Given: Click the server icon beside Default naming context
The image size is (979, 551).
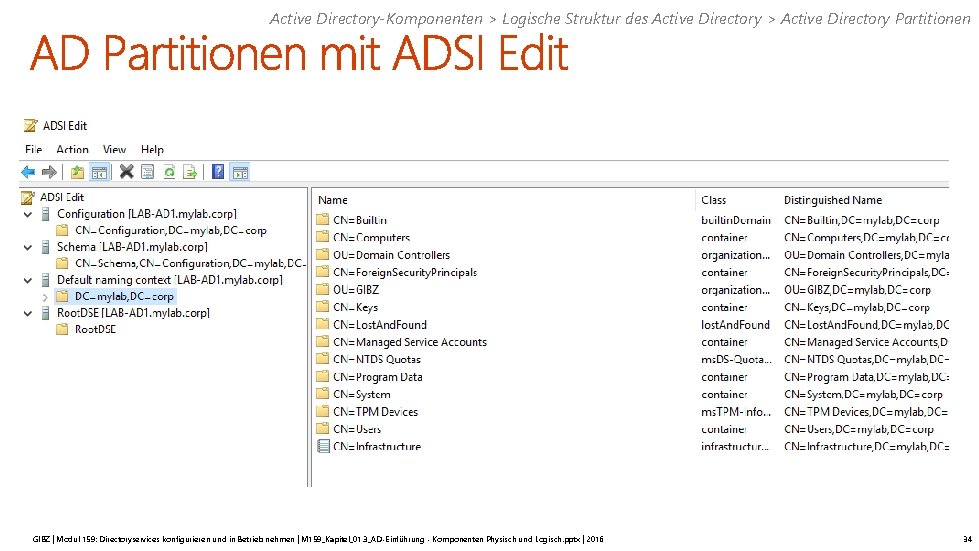Looking at the screenshot, I should point(46,280).
